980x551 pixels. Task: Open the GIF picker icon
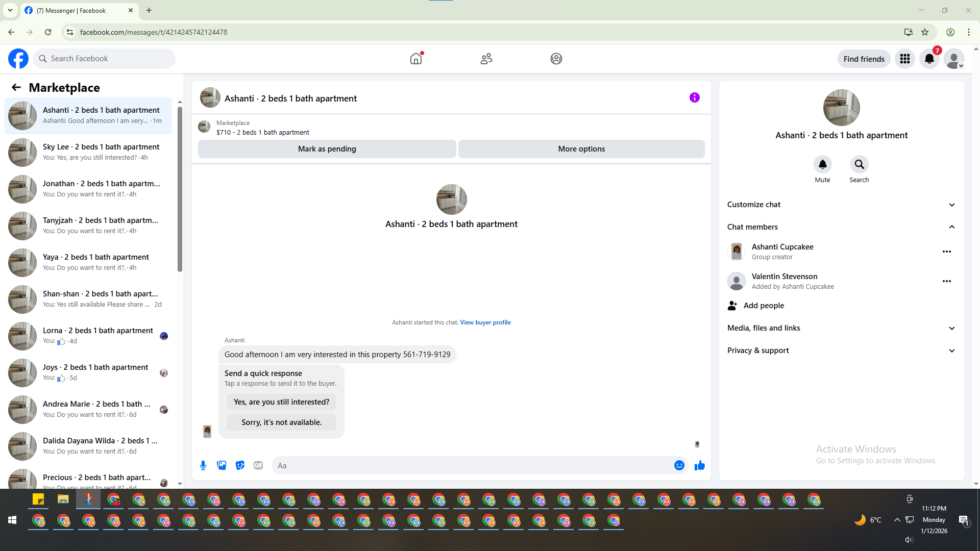click(x=258, y=465)
